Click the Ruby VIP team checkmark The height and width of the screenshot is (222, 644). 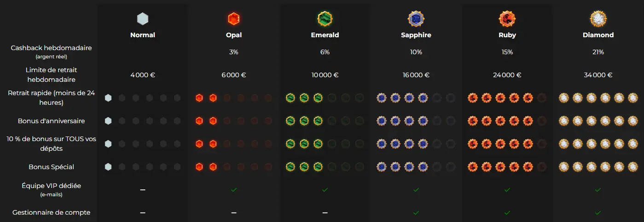tap(507, 189)
